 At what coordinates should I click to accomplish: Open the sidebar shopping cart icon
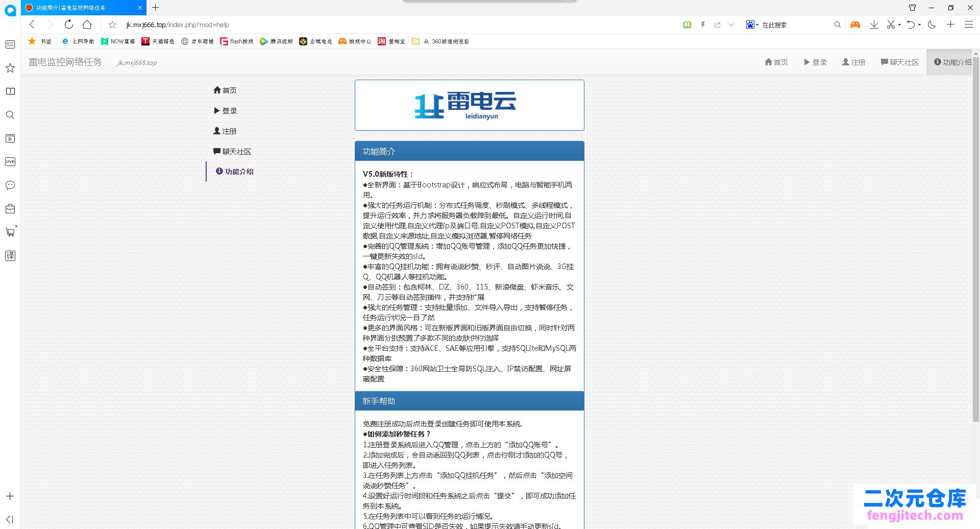(x=10, y=232)
